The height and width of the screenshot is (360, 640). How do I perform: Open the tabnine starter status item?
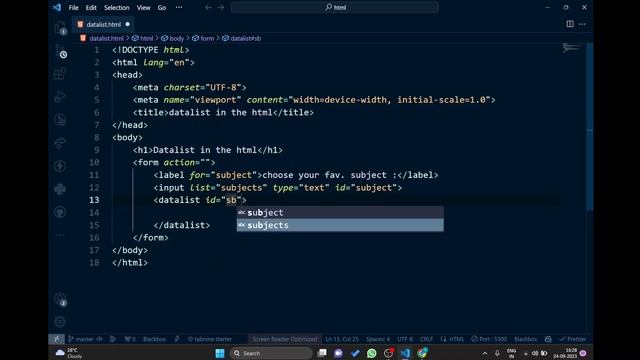(209, 339)
